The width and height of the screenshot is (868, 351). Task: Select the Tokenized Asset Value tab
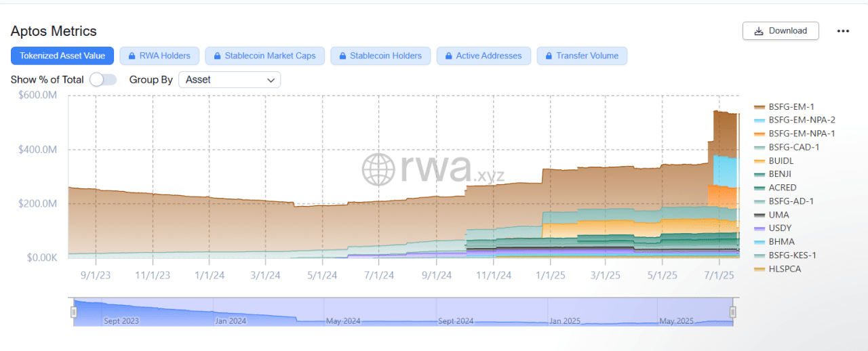[62, 56]
